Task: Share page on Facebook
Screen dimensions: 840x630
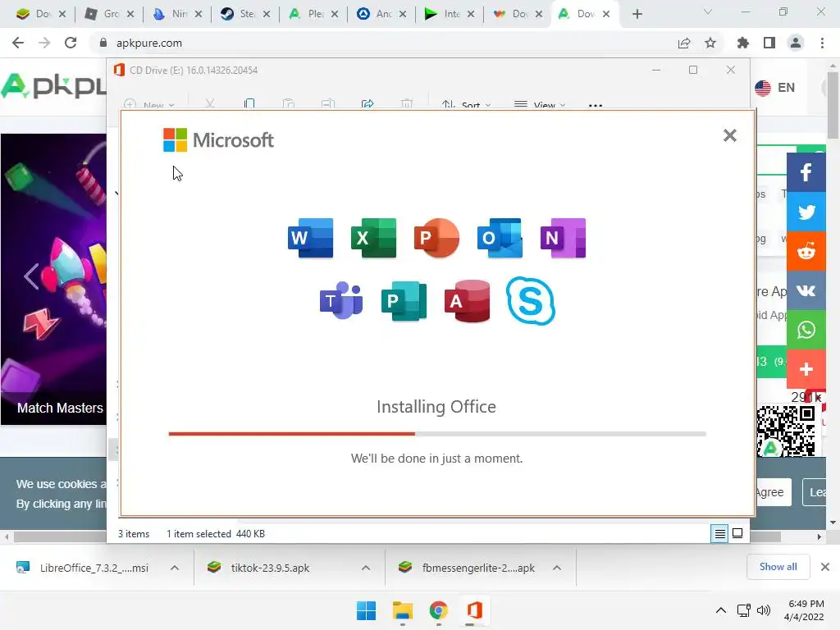Action: point(806,172)
